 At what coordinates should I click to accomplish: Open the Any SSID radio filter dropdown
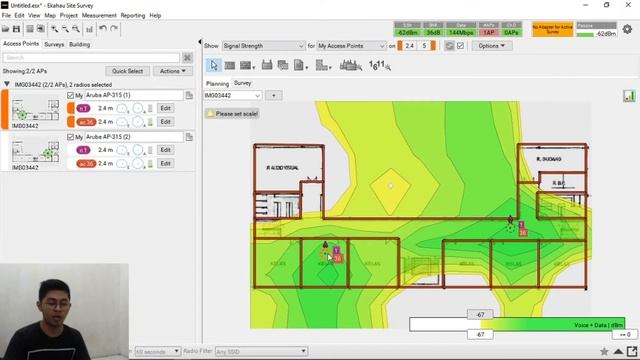click(x=261, y=351)
